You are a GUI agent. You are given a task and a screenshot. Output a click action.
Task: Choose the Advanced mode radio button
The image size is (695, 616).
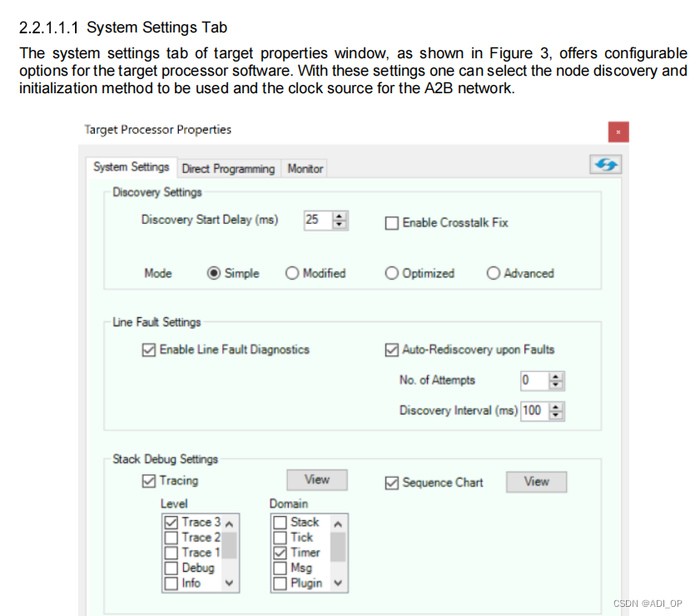pos(494,273)
